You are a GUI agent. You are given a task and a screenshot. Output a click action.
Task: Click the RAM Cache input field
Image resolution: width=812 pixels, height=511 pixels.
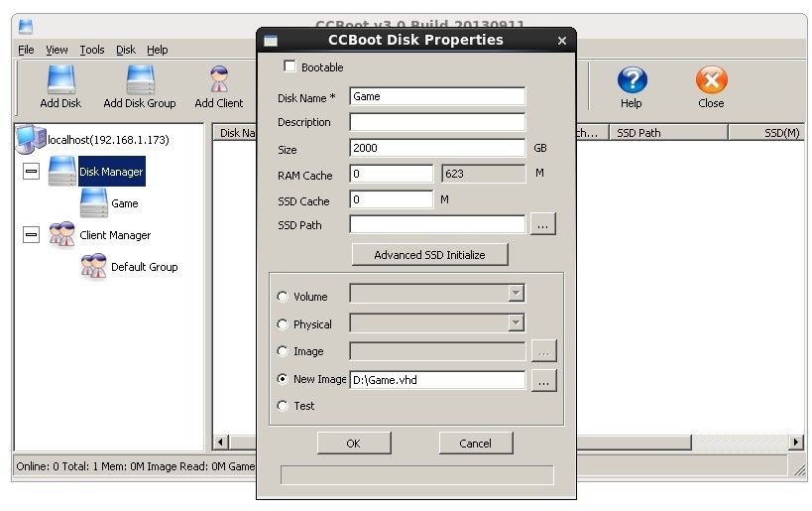pyautogui.click(x=392, y=174)
